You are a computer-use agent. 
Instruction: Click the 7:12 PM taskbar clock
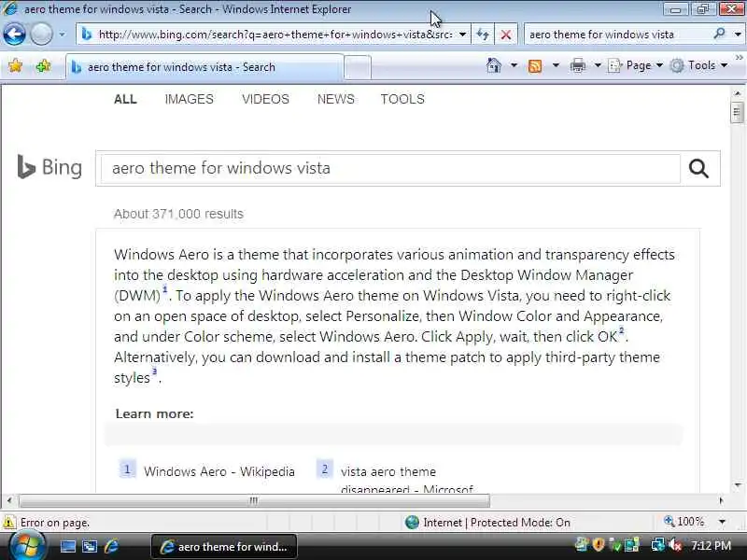point(711,546)
